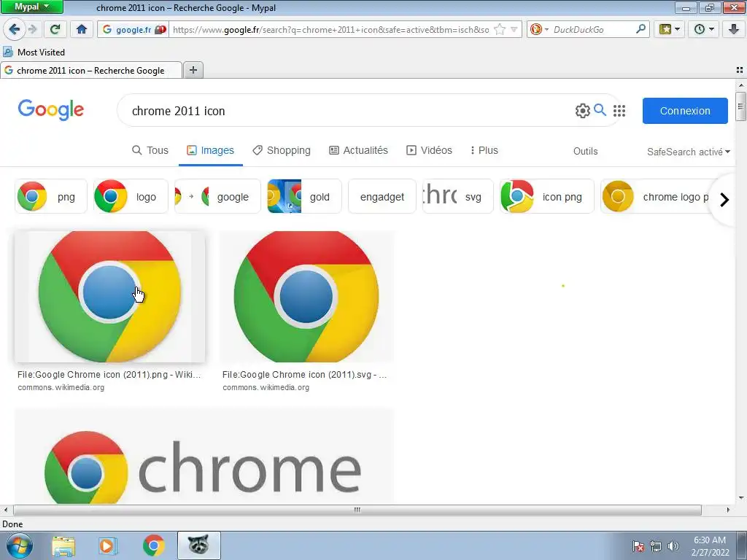
Task: Click commons.wikimedia.org under the svg result
Action: click(x=266, y=388)
